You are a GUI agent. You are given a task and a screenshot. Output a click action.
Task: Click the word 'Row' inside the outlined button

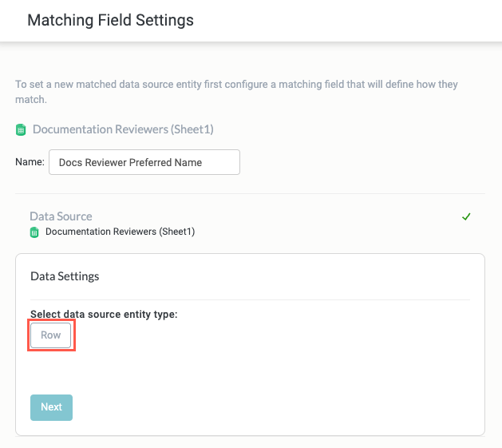(51, 335)
